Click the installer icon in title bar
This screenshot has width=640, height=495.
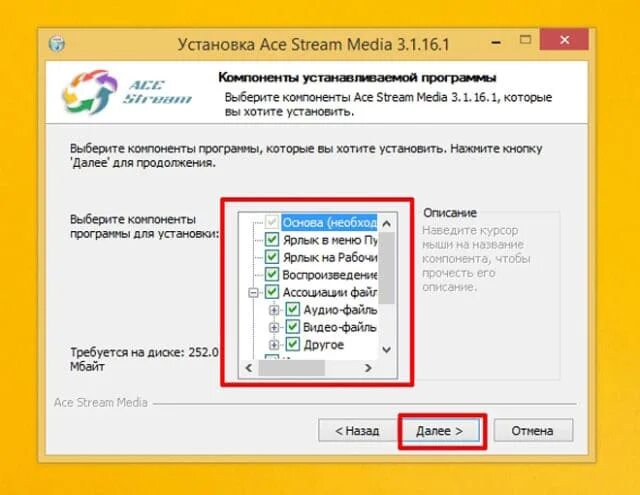pyautogui.click(x=57, y=44)
